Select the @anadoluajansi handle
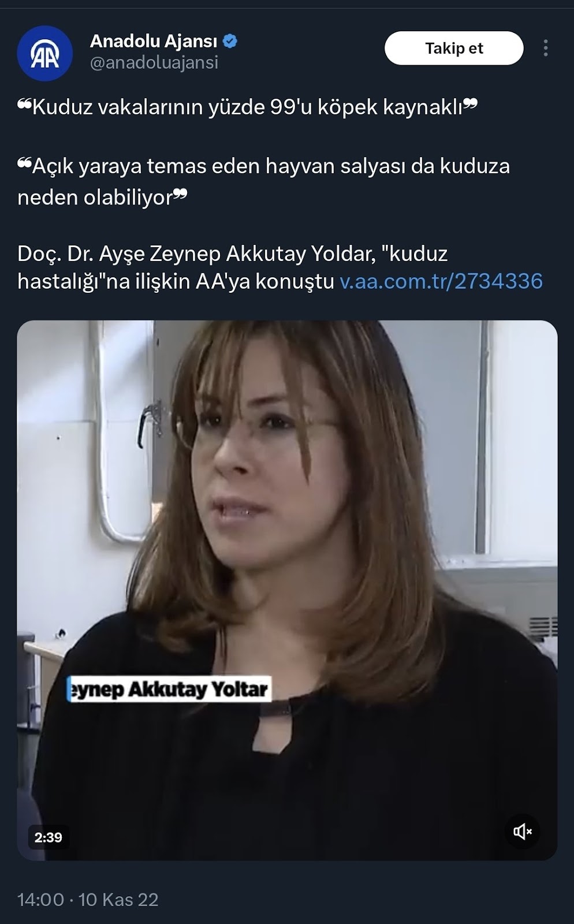Viewport: 574px width, 924px height. [154, 62]
